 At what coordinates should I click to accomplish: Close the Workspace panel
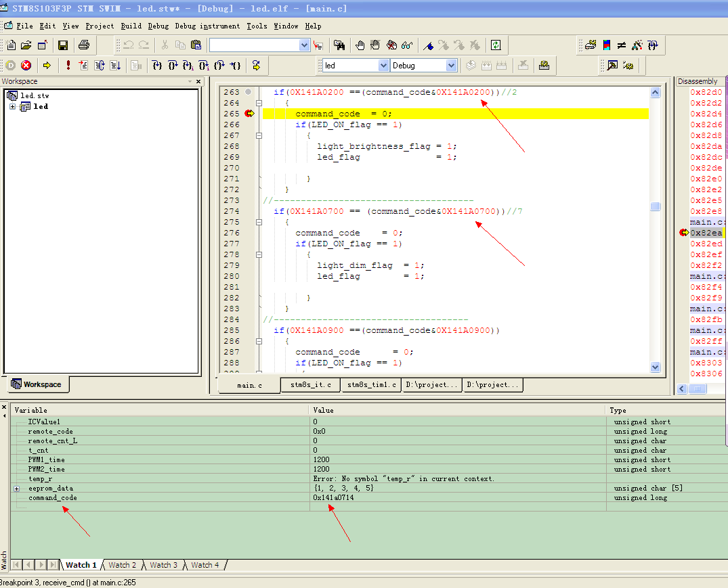click(198, 82)
